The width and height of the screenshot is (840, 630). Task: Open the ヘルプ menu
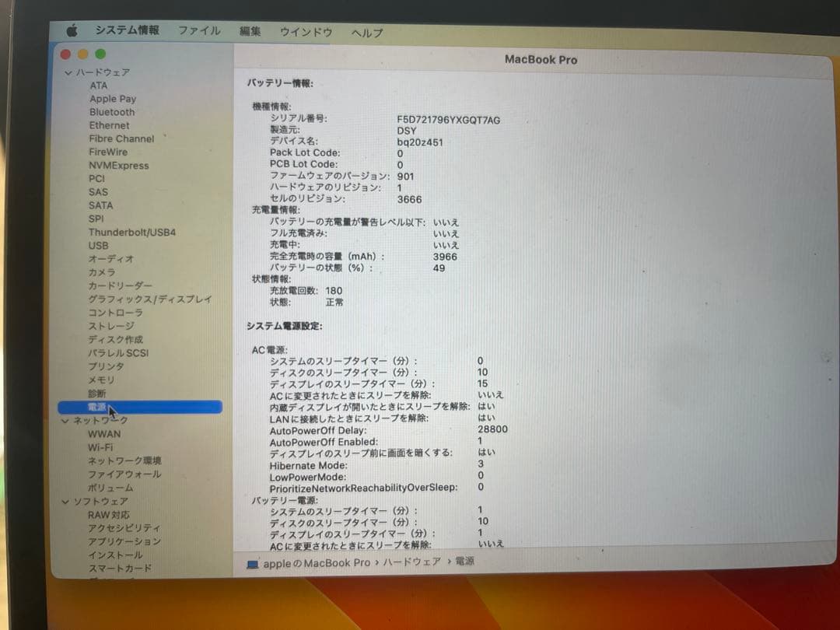(x=367, y=33)
